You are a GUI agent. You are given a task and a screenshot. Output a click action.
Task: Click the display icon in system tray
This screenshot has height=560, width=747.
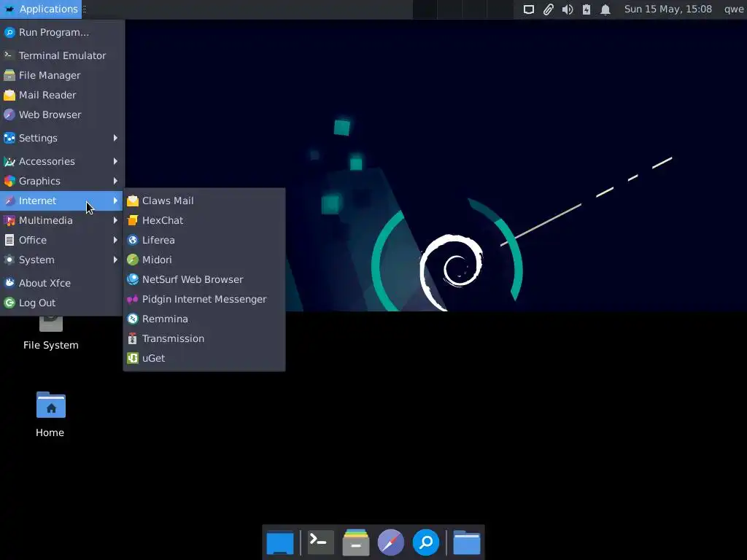[x=529, y=9]
